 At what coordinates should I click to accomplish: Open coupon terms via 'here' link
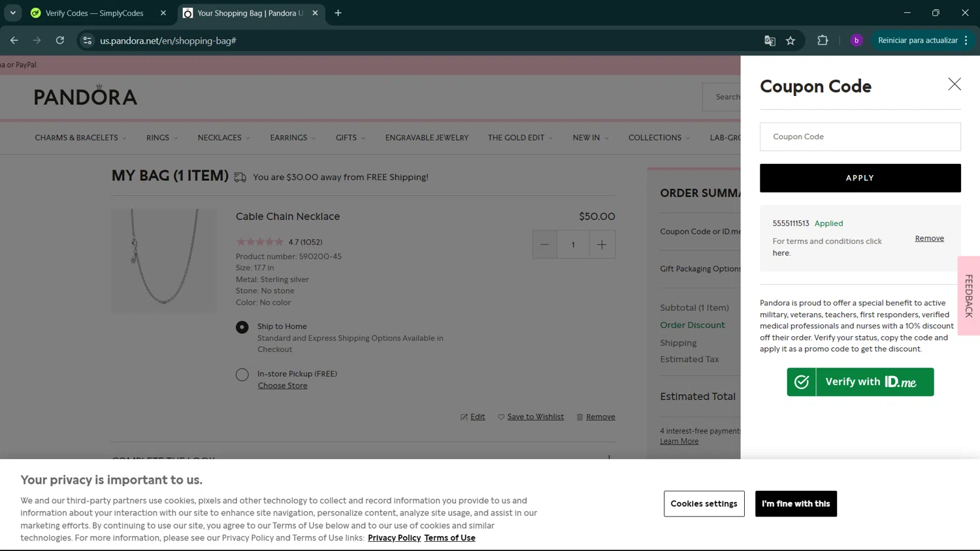(x=781, y=253)
